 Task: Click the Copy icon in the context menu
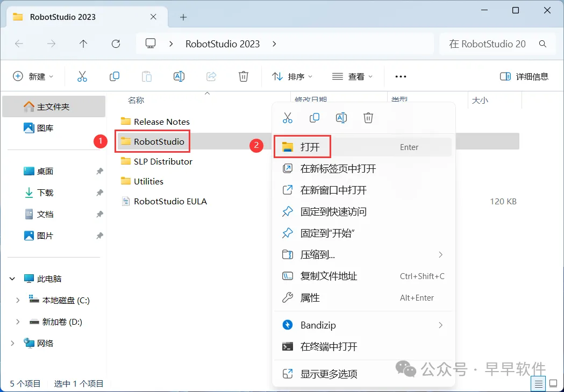coord(315,118)
